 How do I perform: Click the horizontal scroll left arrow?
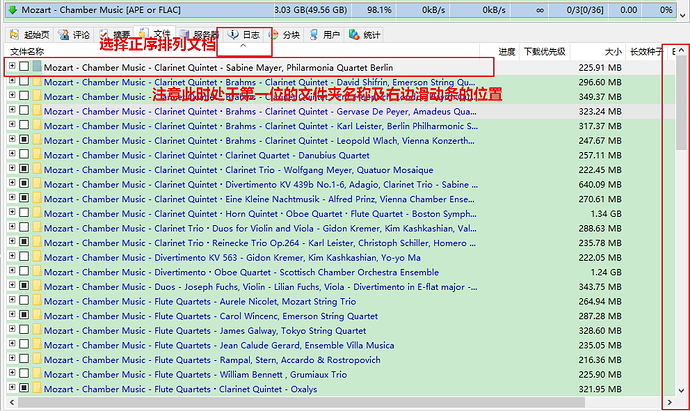11,402
